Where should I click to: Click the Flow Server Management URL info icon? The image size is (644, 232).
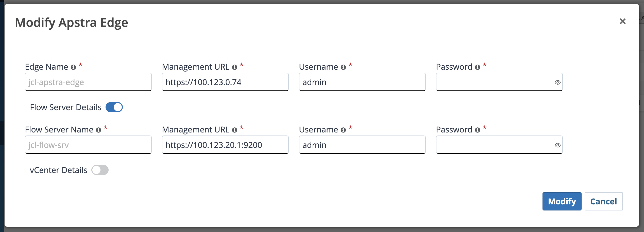pos(234,130)
